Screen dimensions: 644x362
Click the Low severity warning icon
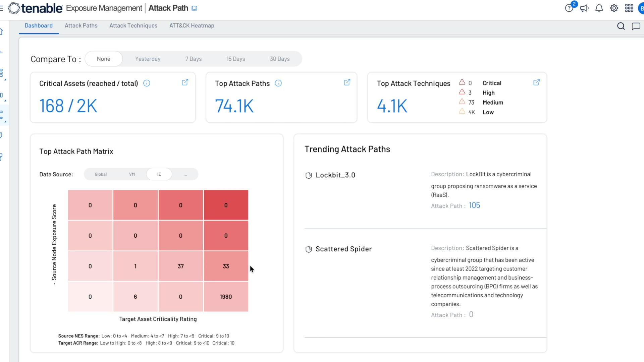462,111
